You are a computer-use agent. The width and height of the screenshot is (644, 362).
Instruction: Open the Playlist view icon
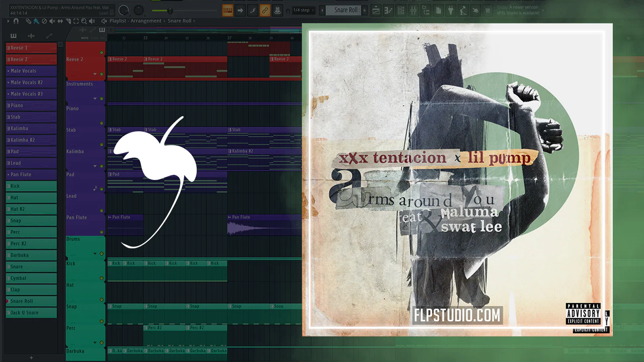coord(376,10)
